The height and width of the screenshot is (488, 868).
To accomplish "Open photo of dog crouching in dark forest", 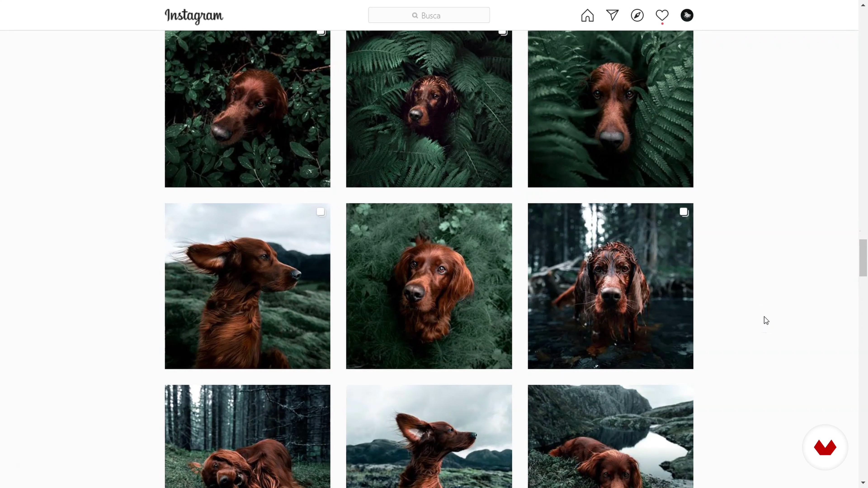I will tap(247, 436).
